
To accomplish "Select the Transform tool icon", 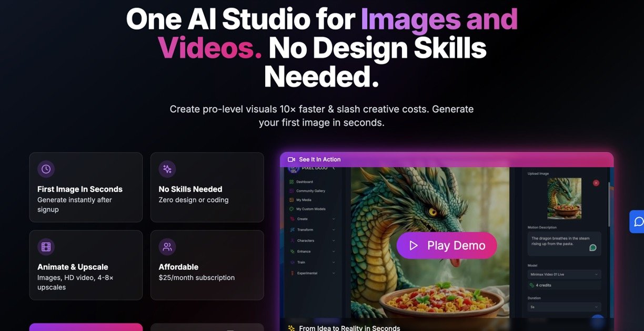I will tap(292, 230).
